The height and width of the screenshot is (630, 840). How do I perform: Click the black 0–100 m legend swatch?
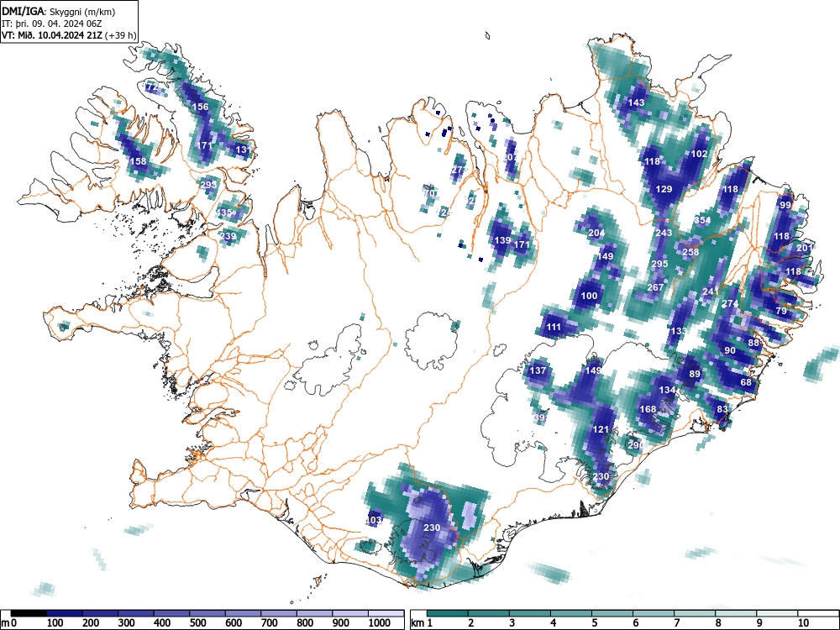pyautogui.click(x=29, y=613)
